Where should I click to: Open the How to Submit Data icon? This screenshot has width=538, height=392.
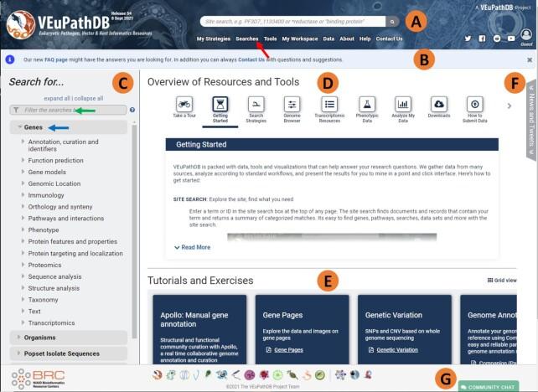[x=475, y=104]
